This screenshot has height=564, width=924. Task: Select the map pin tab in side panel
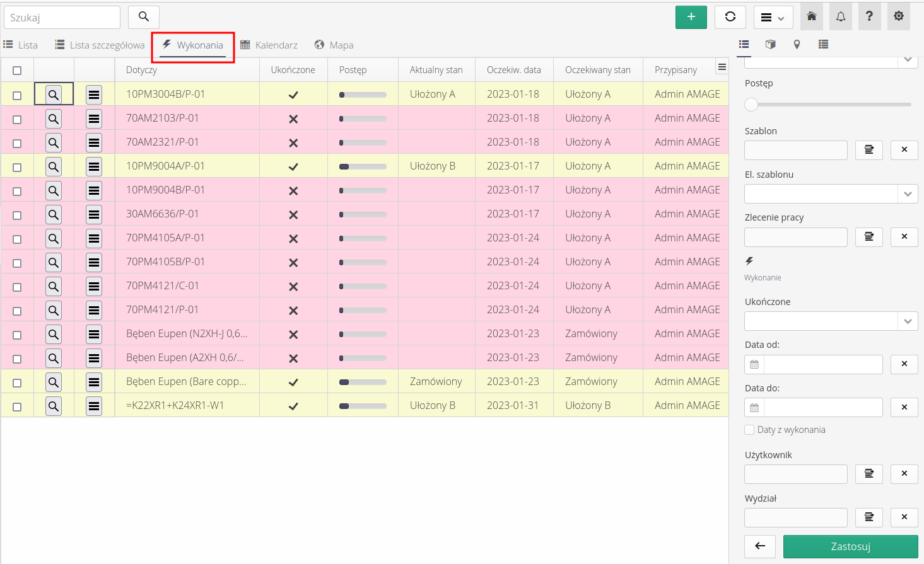click(797, 45)
